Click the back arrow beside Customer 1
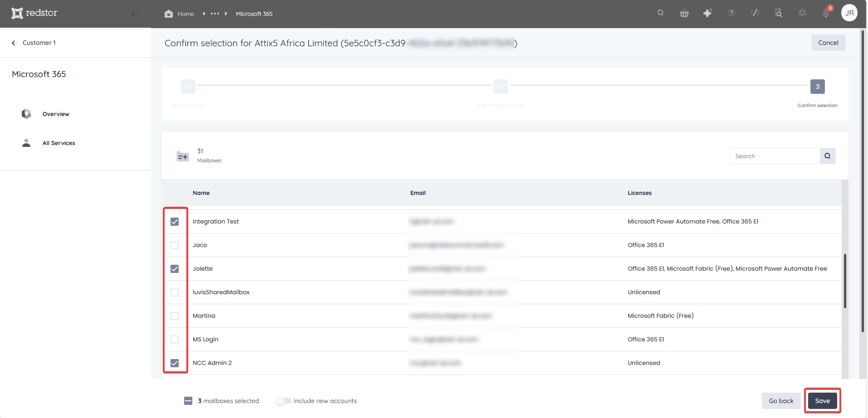The width and height of the screenshot is (868, 418). [x=15, y=43]
